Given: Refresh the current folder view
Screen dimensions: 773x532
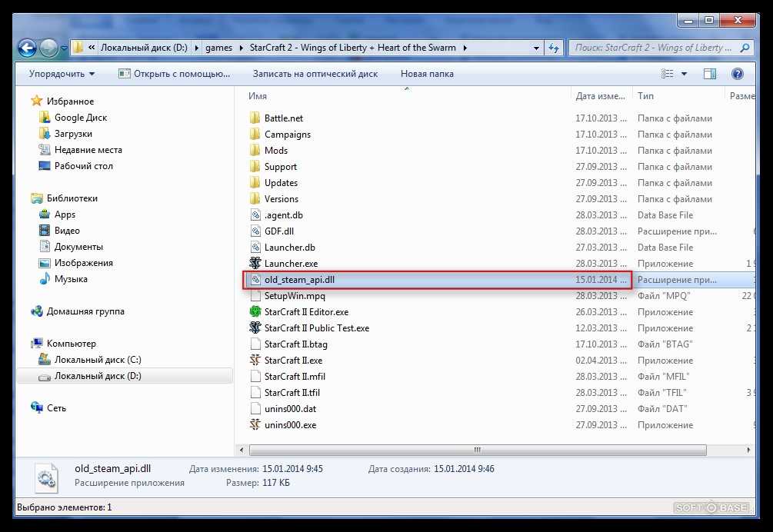Looking at the screenshot, I should 554,48.
